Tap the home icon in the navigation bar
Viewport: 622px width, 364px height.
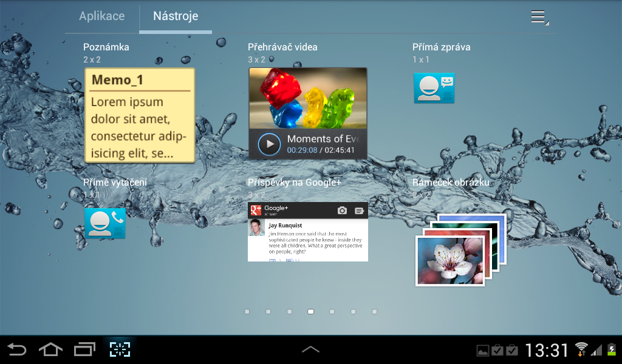click(50, 349)
